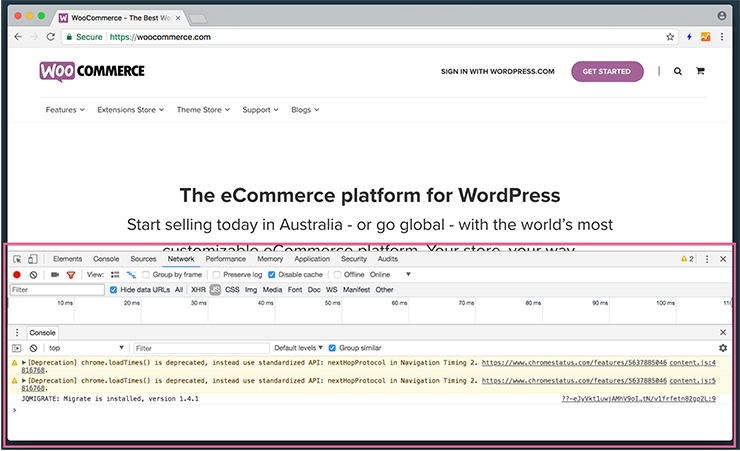Image resolution: width=740 pixels, height=451 pixels.
Task: Reload the page with refresh icon
Action: click(x=50, y=37)
